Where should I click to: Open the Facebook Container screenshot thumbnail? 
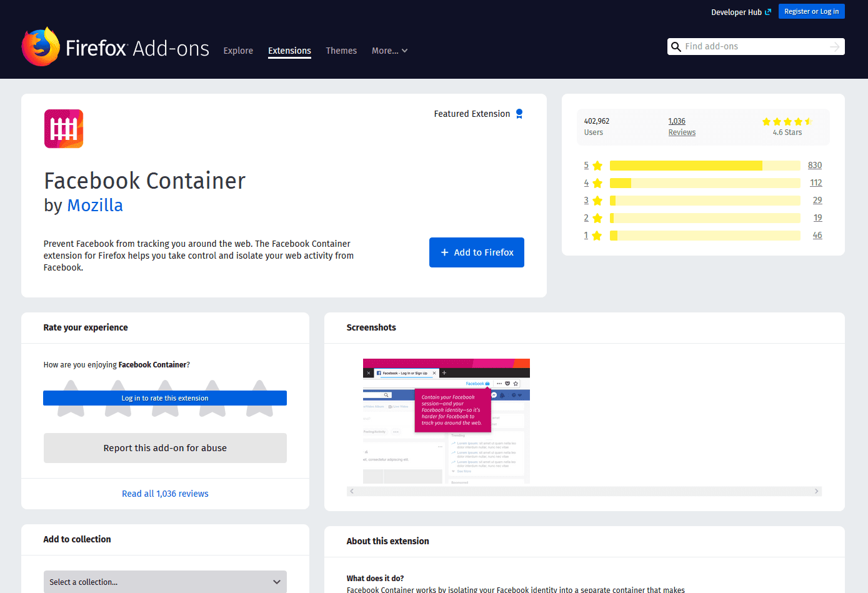(446, 421)
